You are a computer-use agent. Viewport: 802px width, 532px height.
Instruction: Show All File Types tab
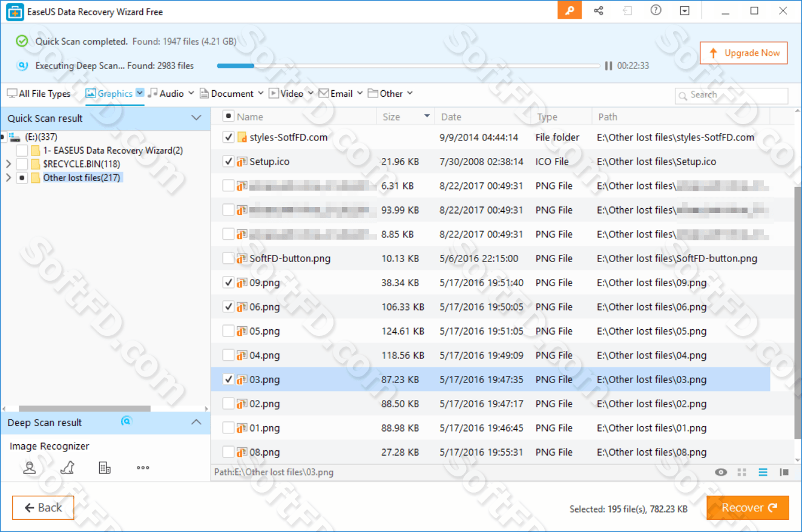tap(39, 94)
